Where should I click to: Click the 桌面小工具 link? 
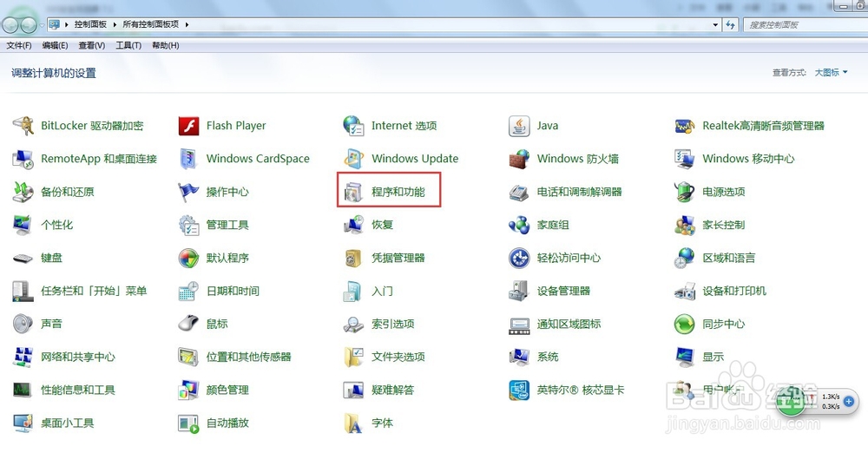67,423
